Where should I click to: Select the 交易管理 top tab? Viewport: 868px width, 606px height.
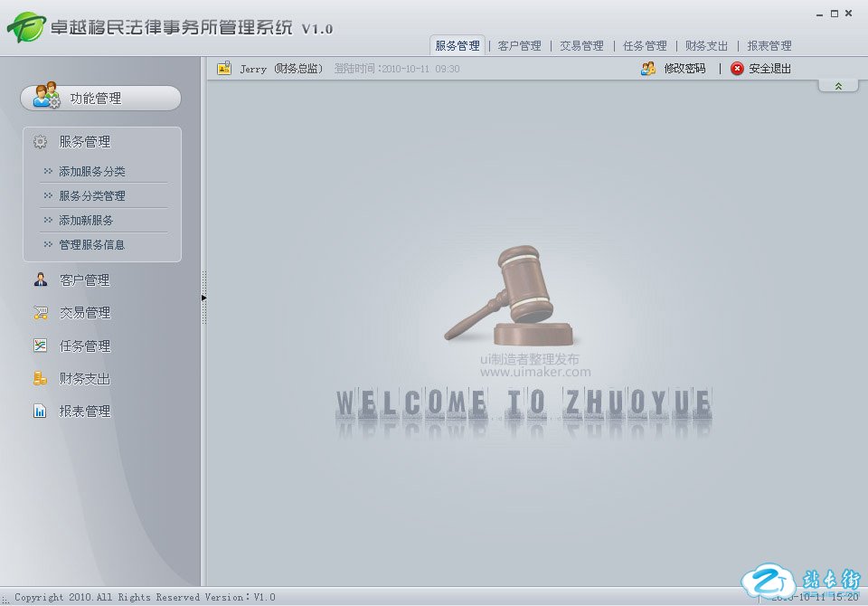click(x=581, y=46)
